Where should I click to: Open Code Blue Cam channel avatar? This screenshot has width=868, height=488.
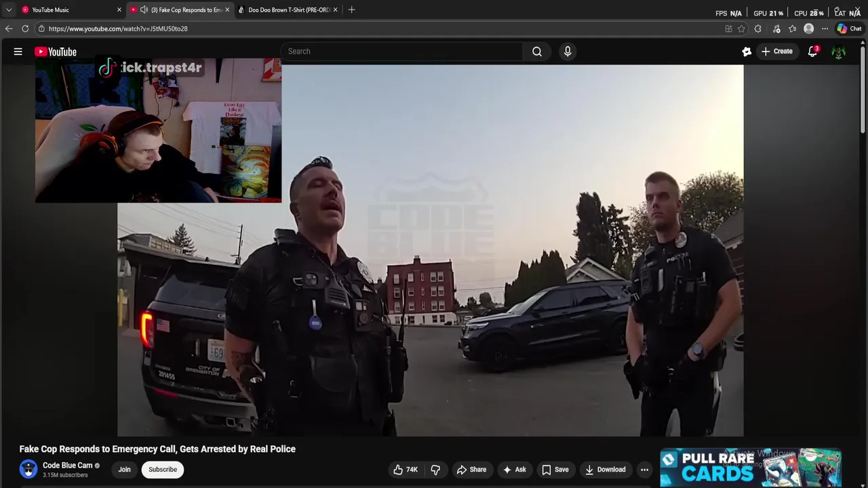(28, 469)
